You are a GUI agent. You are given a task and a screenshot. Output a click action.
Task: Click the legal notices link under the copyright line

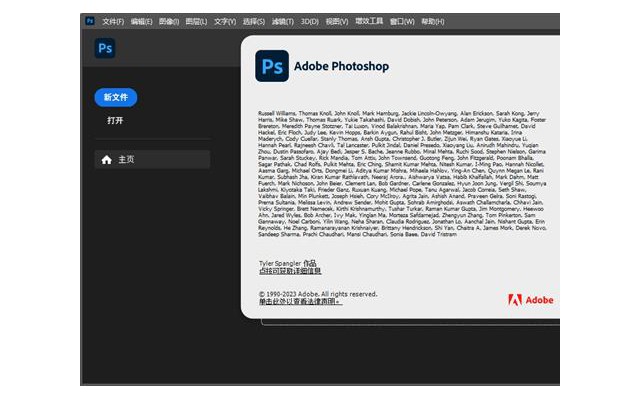(300, 302)
